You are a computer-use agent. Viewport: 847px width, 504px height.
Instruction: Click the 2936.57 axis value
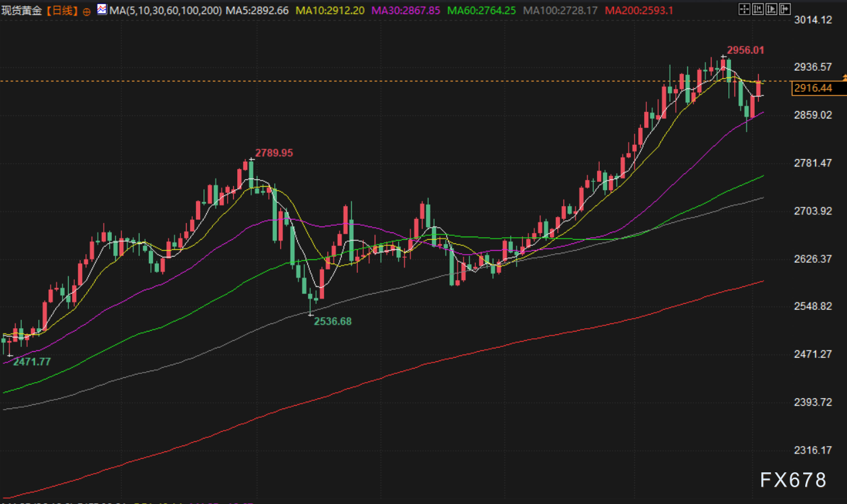coord(813,67)
